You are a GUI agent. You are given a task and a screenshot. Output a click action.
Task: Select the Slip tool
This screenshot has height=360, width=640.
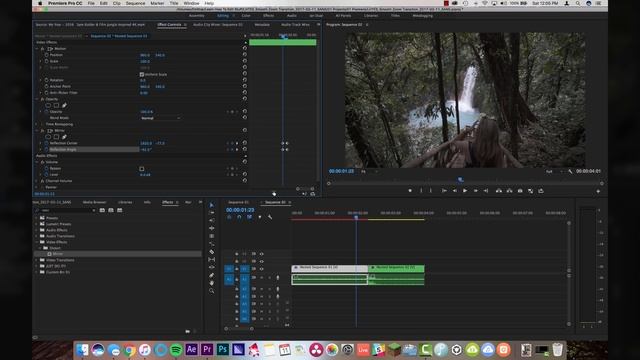pos(211,260)
